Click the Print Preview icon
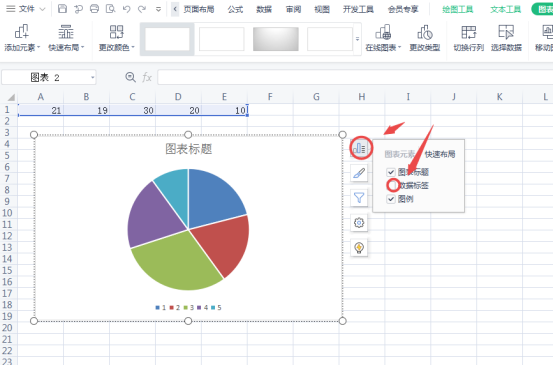Viewport: 554px width, 365px height. click(x=111, y=9)
